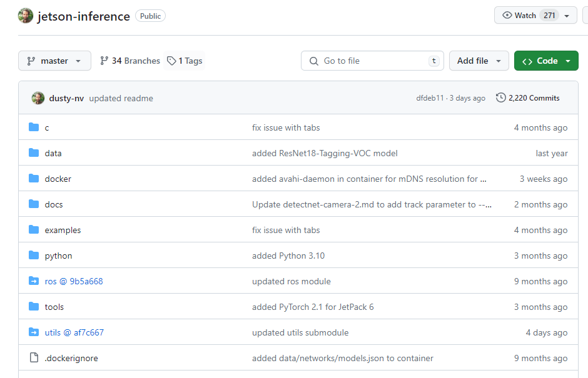The height and width of the screenshot is (378, 588).
Task: Click the Go to file search field
Action: point(372,61)
